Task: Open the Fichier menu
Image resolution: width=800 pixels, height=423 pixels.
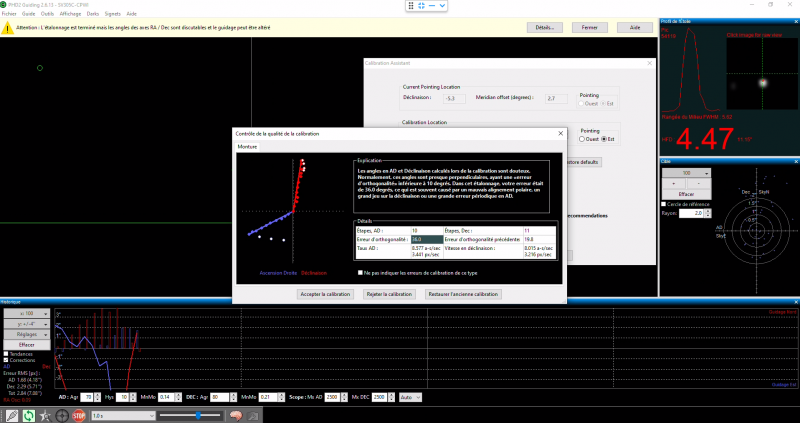Action: pyautogui.click(x=9, y=14)
